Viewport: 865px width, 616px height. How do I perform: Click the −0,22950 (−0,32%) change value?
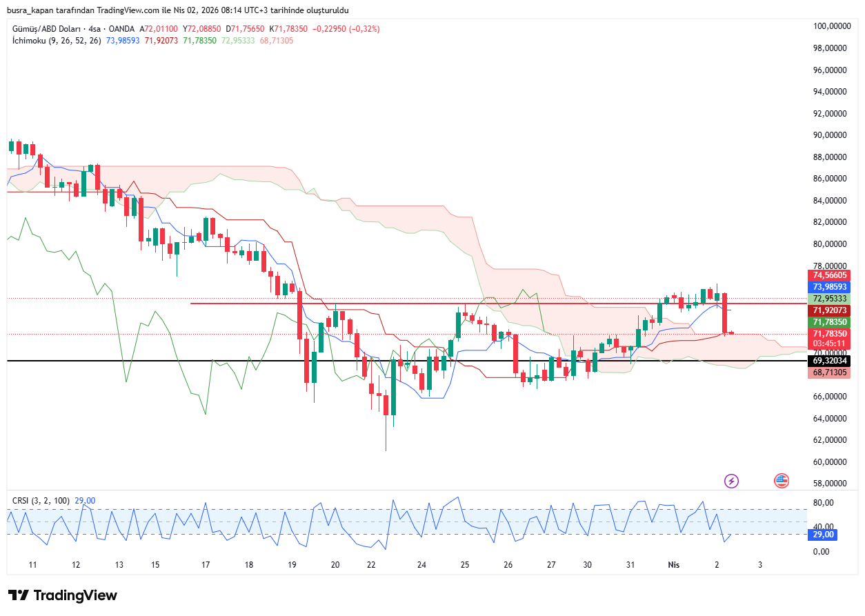click(346, 29)
